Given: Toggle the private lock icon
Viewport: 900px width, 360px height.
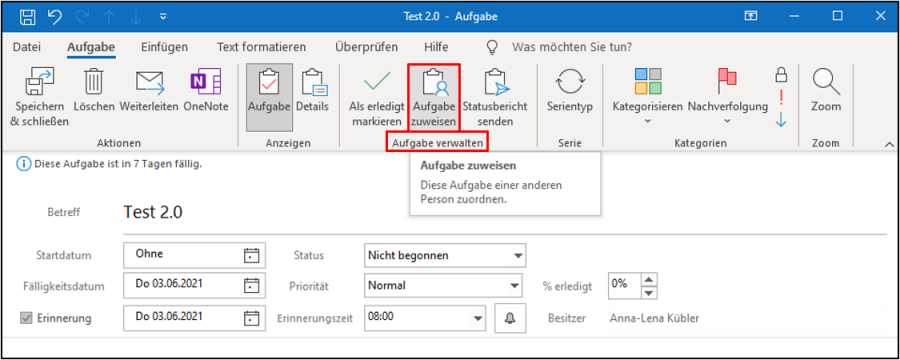Looking at the screenshot, I should coord(781,74).
